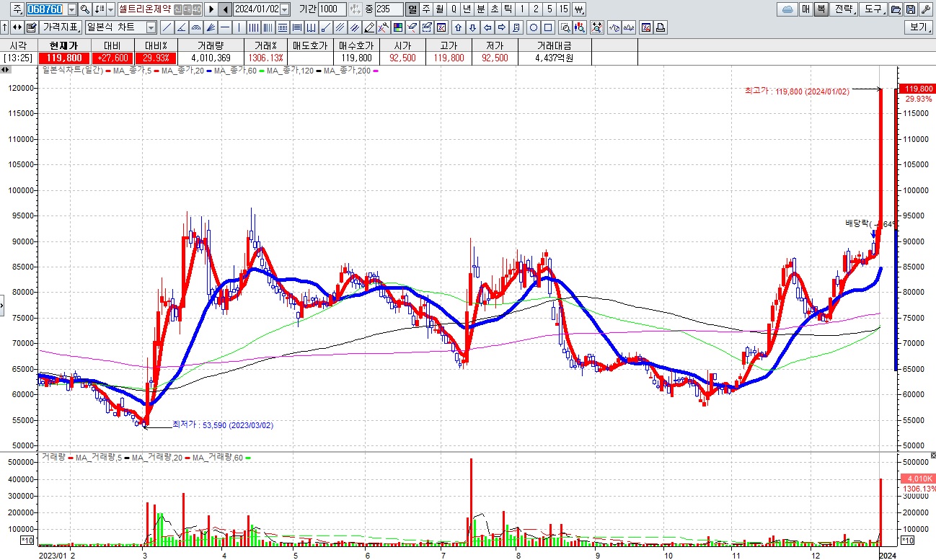Click the won currency icon button
Image resolution: width=936 pixels, height=560 pixels.
(578, 9)
